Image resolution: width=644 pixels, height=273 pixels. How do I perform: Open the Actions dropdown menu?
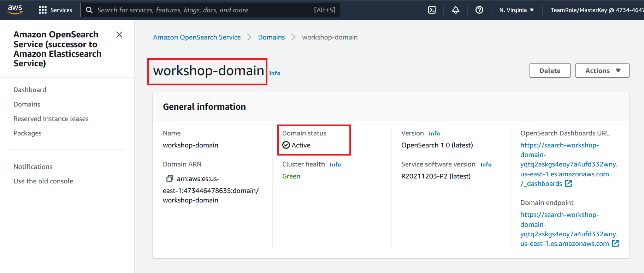pos(602,71)
